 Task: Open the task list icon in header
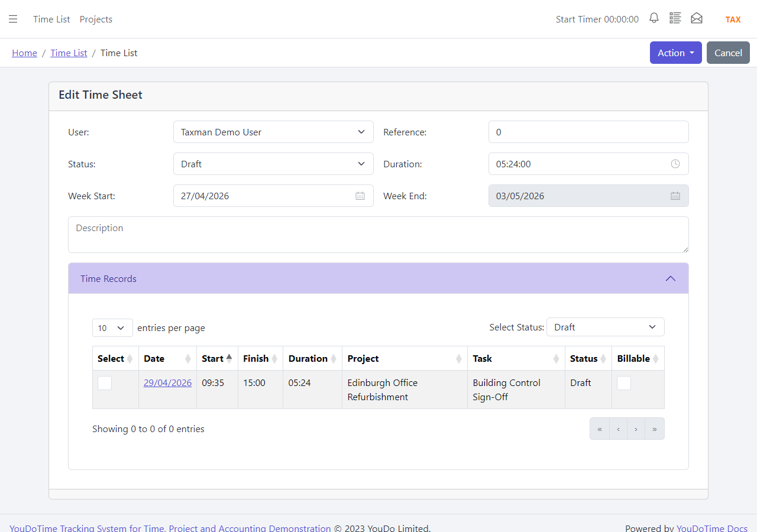[x=675, y=18]
